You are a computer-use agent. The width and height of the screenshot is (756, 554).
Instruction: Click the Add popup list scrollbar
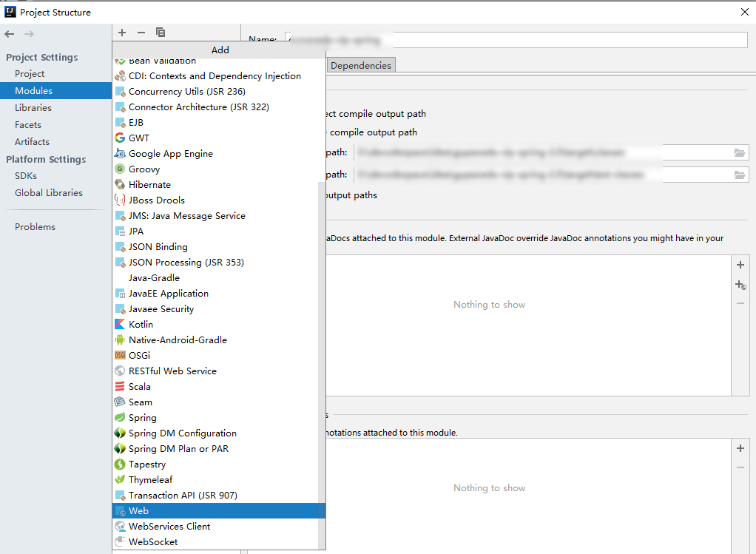(x=322, y=365)
